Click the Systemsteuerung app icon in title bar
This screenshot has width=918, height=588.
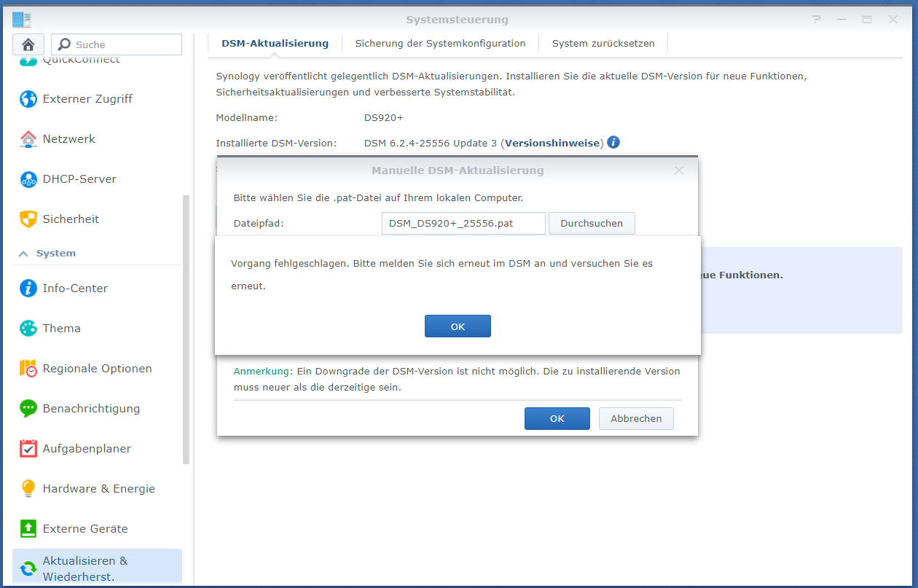click(22, 20)
